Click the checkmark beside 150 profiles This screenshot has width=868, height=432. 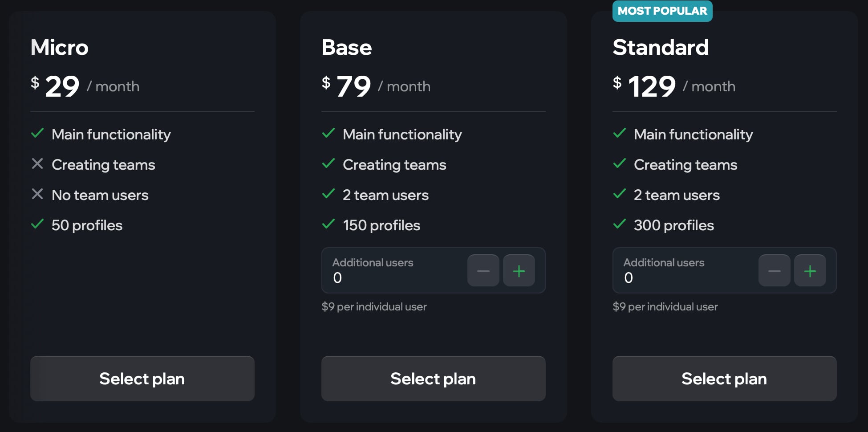click(329, 224)
